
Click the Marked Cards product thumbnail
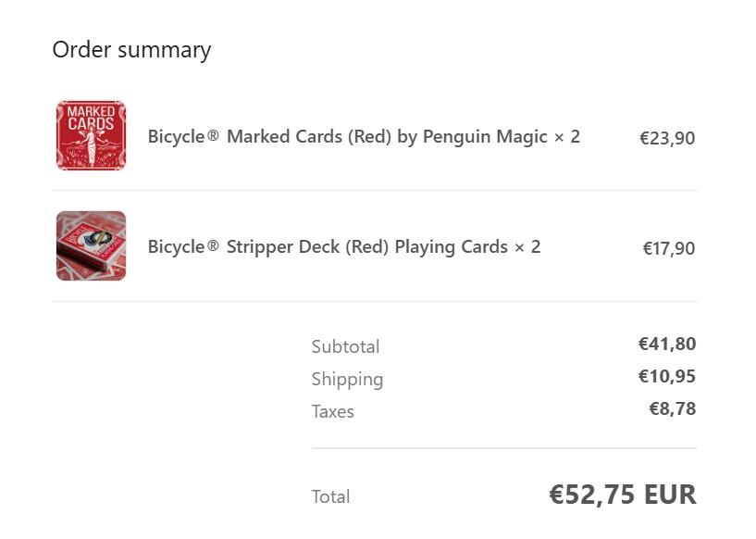click(91, 135)
